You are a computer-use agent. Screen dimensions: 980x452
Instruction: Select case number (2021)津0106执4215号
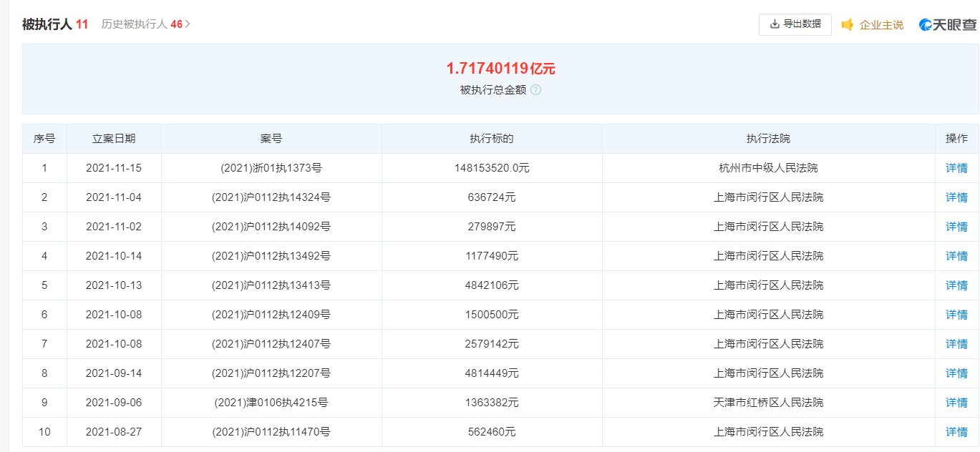[271, 403]
